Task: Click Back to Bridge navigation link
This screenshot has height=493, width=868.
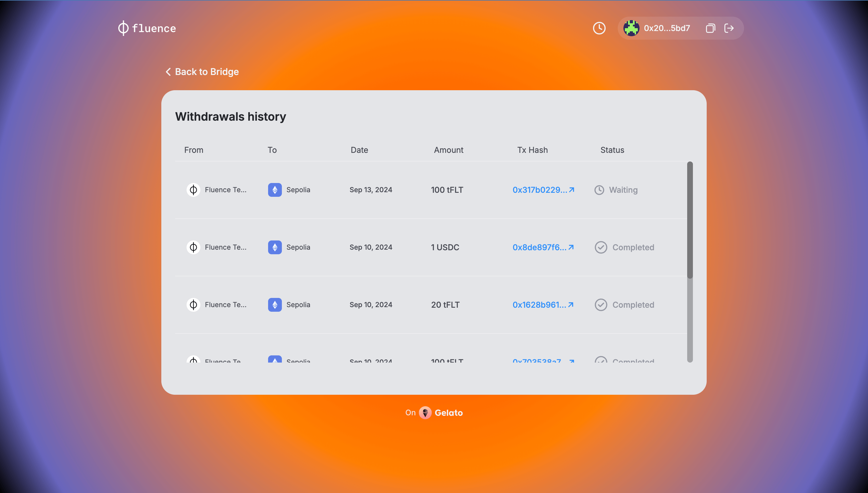Action: pyautogui.click(x=202, y=71)
